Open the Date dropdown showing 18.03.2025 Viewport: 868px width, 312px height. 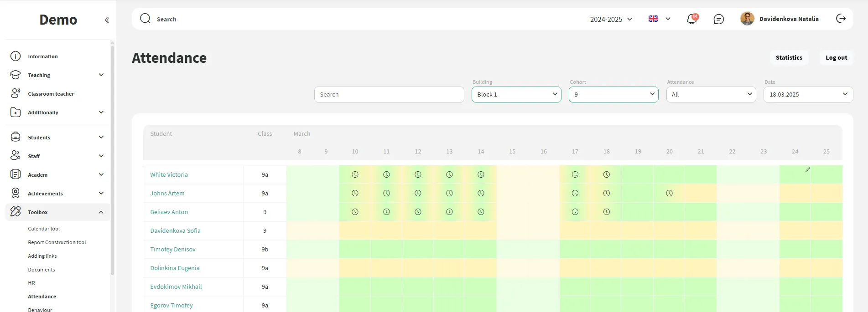point(808,94)
